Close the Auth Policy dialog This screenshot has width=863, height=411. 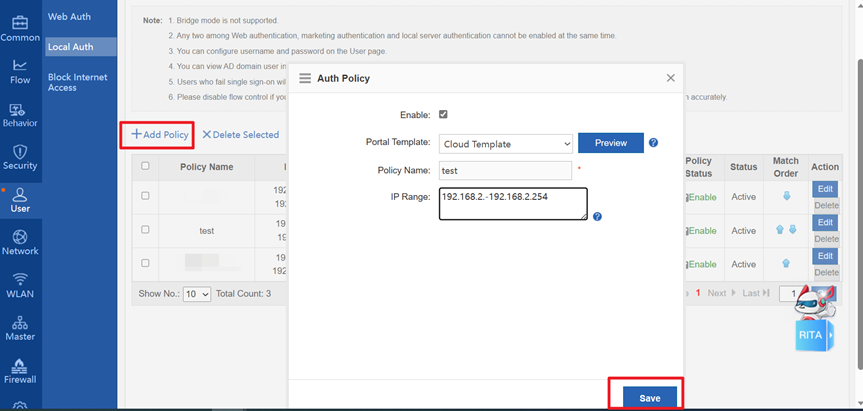click(671, 77)
